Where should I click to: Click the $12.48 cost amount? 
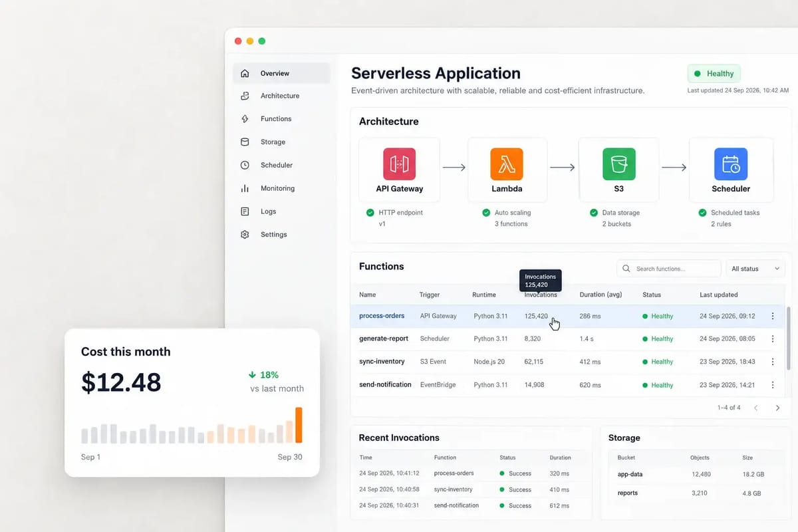point(121,382)
